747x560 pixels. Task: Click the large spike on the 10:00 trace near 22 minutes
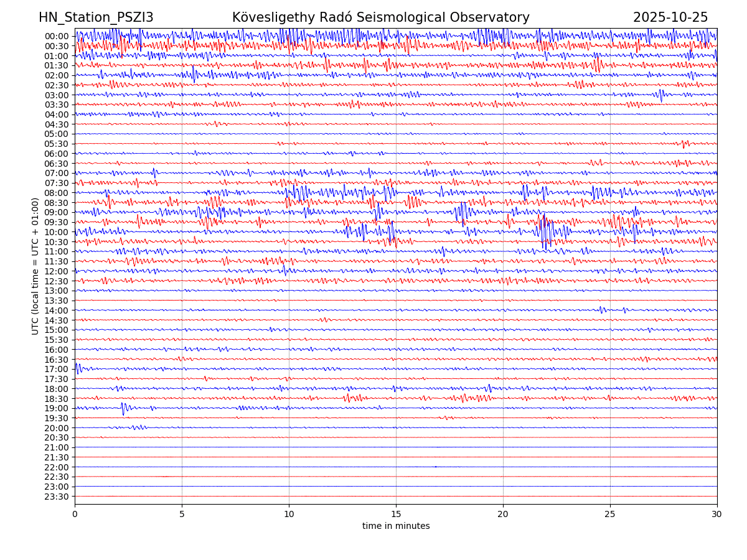[x=545, y=231]
